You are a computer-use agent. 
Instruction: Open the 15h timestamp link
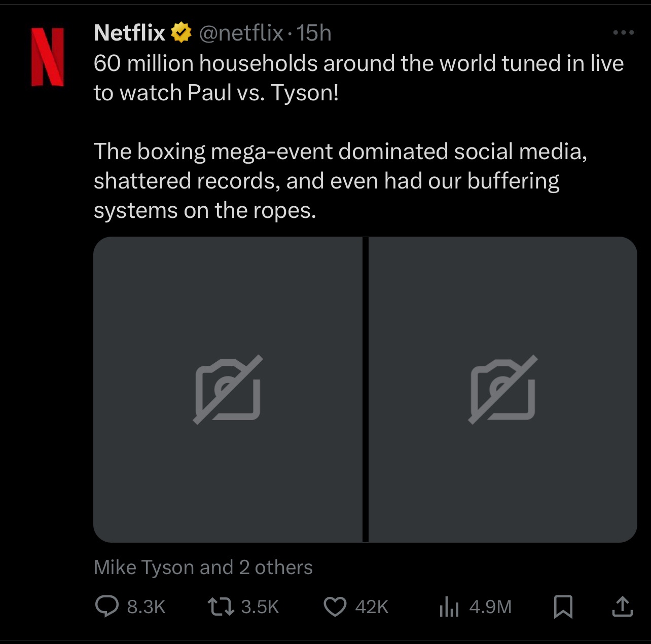click(x=314, y=33)
